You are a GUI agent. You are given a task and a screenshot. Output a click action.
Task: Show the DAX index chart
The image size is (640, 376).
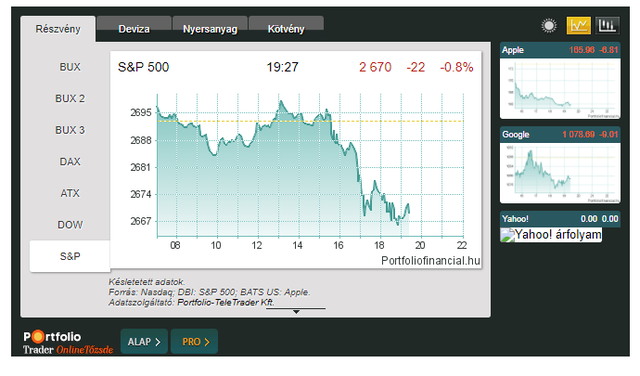point(70,161)
